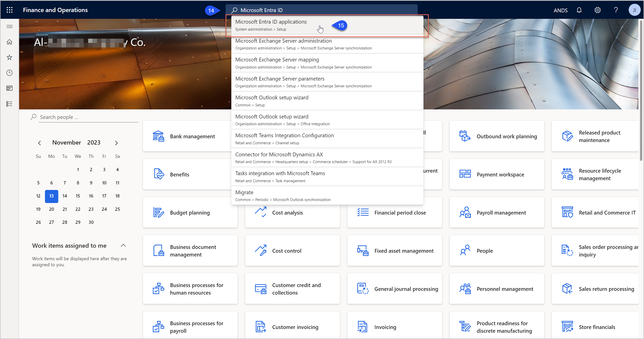Click the ANDS company picker
The image size is (644, 339).
click(560, 10)
